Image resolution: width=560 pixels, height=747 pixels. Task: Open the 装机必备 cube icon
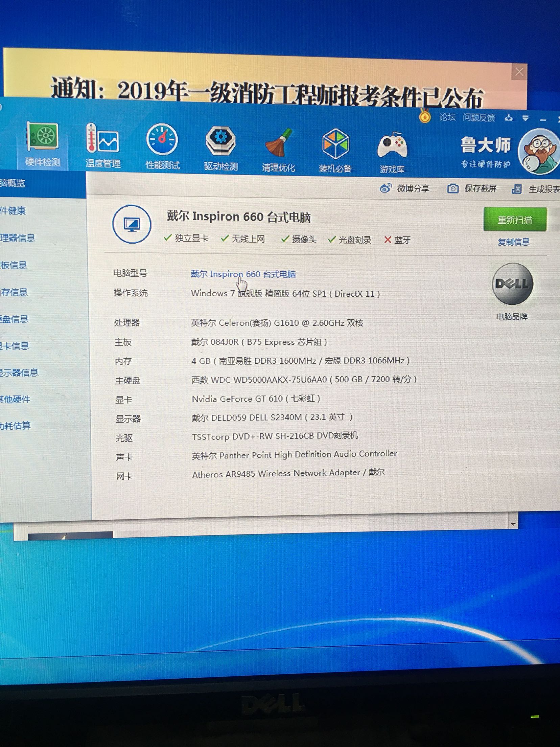[x=335, y=151]
